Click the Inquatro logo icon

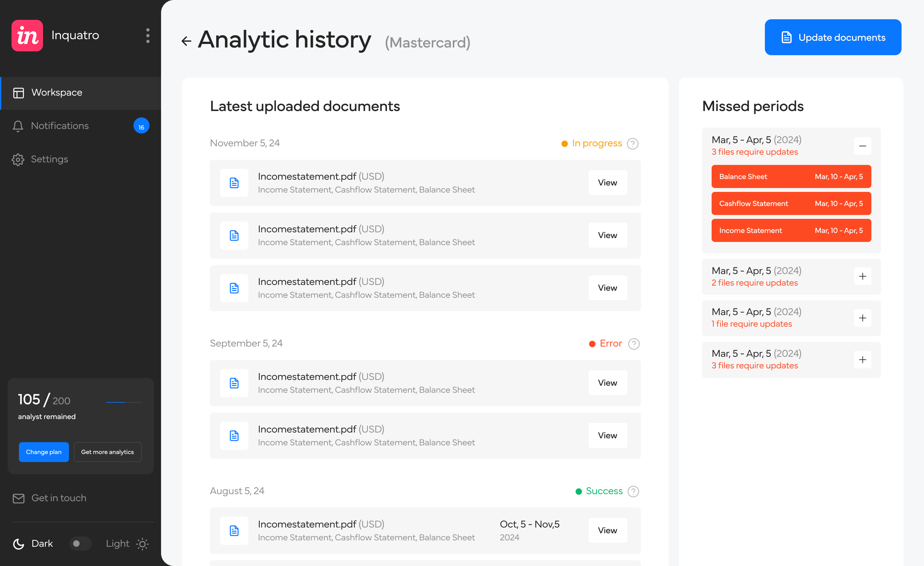pyautogui.click(x=27, y=36)
